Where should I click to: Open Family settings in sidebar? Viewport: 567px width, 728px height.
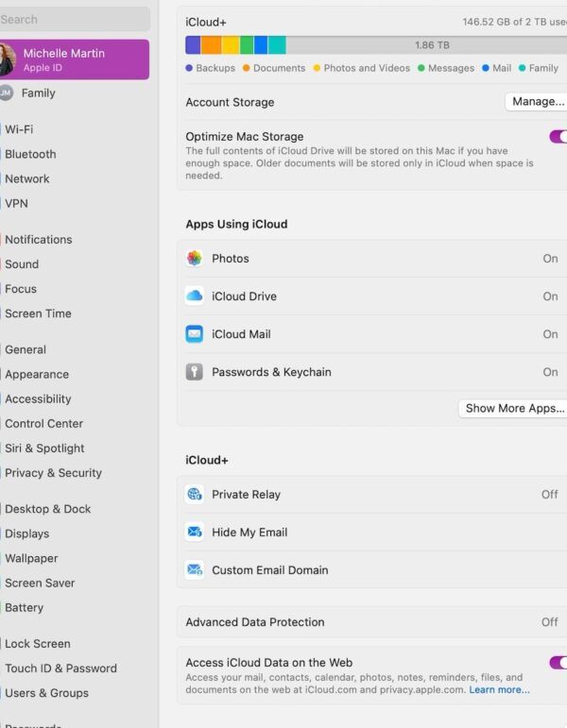pos(38,93)
